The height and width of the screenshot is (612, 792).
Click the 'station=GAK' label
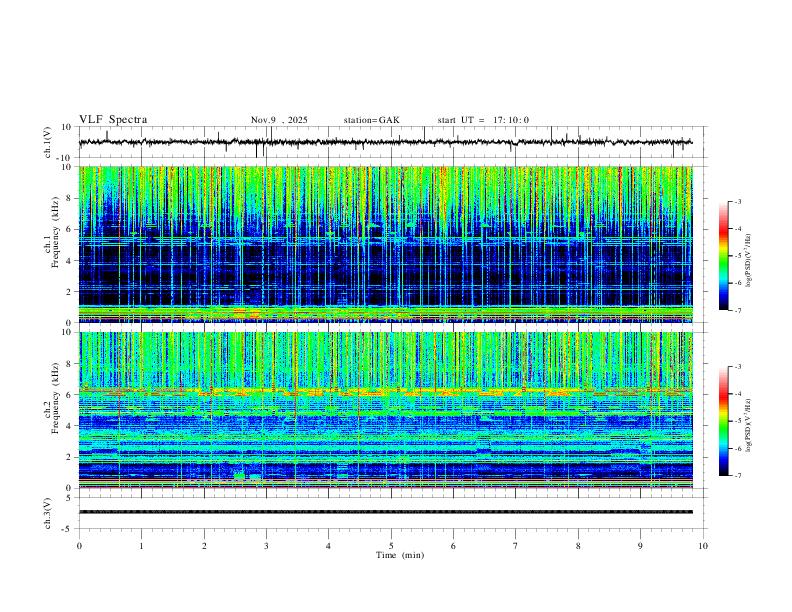click(371, 120)
